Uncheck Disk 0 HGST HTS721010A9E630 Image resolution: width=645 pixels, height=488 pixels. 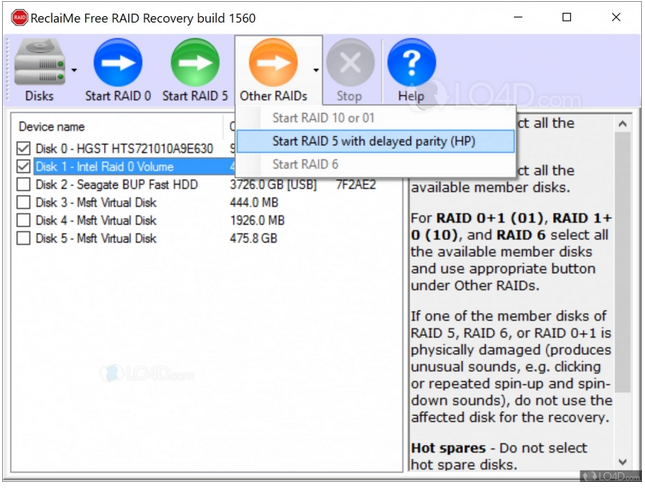[23, 148]
